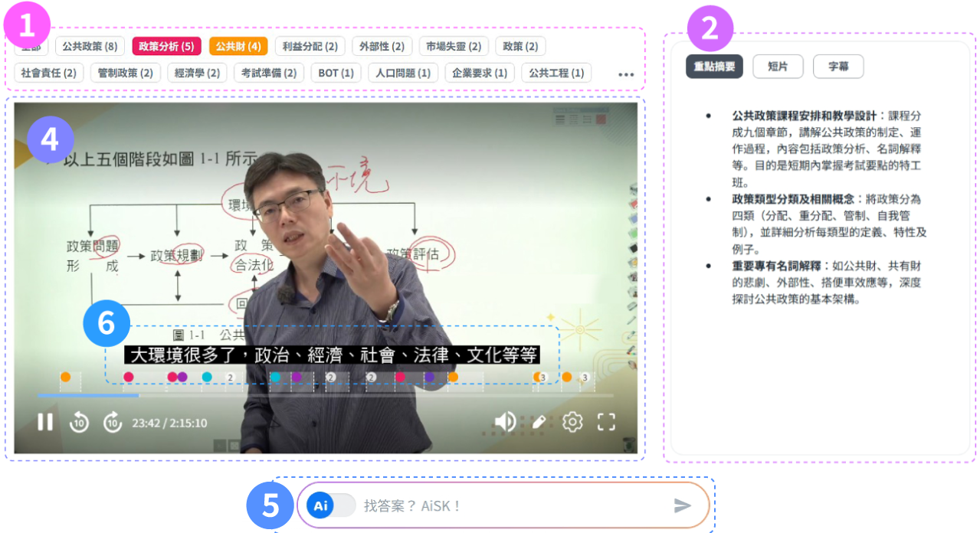This screenshot has width=980, height=533.
Task: Toggle the AI switch on
Action: (x=331, y=505)
